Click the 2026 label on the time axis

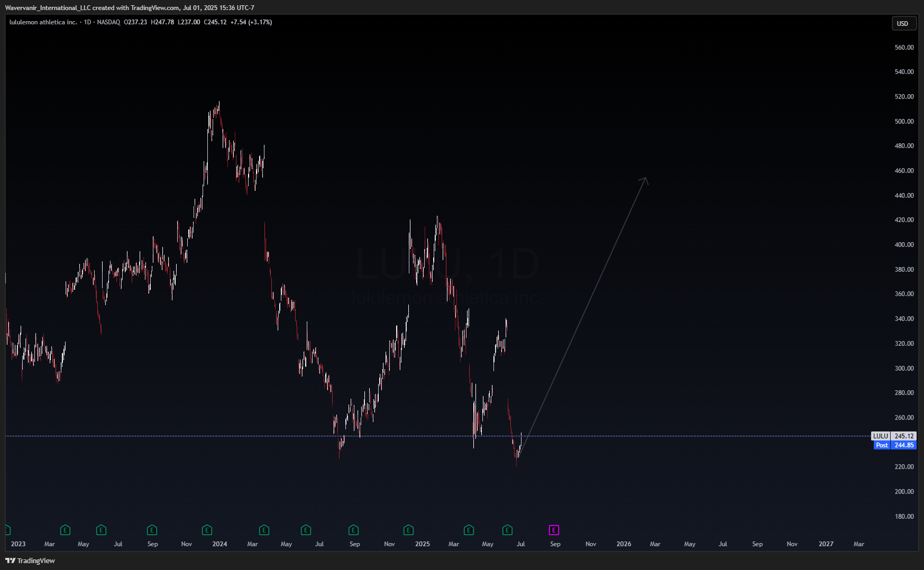pyautogui.click(x=624, y=544)
